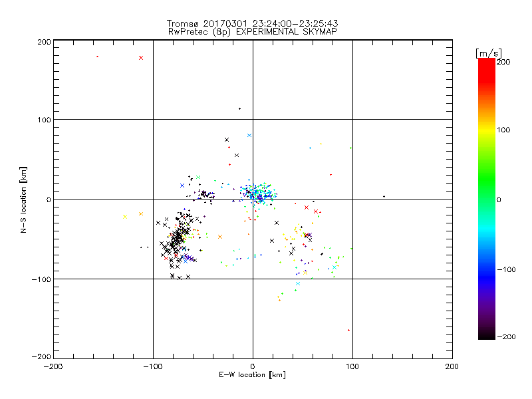Screen dimensions: 532x399
Task: Click the y-axis tick label "100"
Action: [44, 120]
